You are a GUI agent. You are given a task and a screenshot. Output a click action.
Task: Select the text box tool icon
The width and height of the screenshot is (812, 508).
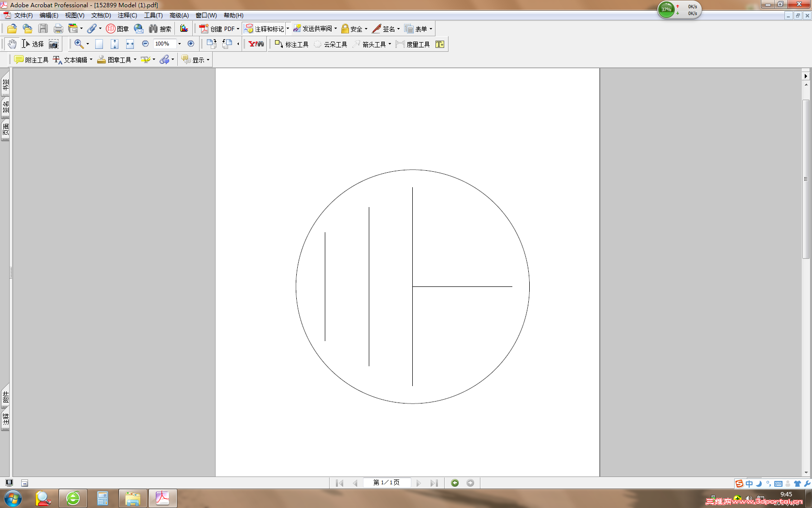tap(440, 44)
